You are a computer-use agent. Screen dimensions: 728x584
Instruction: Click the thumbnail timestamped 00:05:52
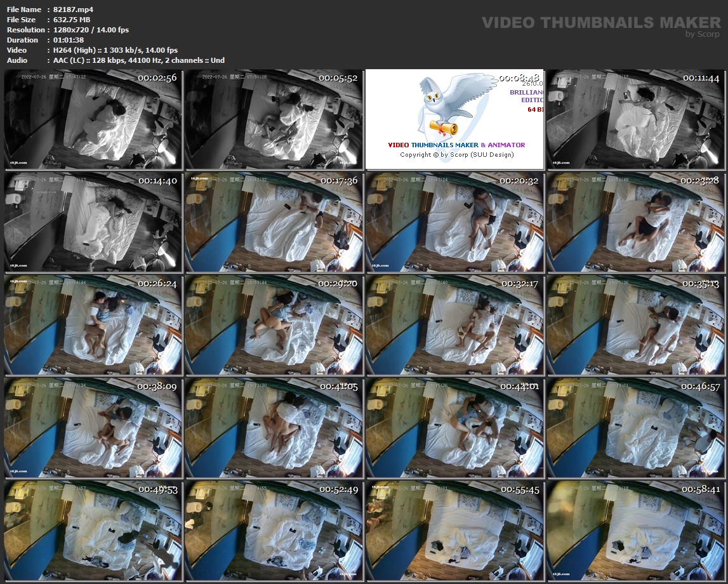[x=274, y=119]
